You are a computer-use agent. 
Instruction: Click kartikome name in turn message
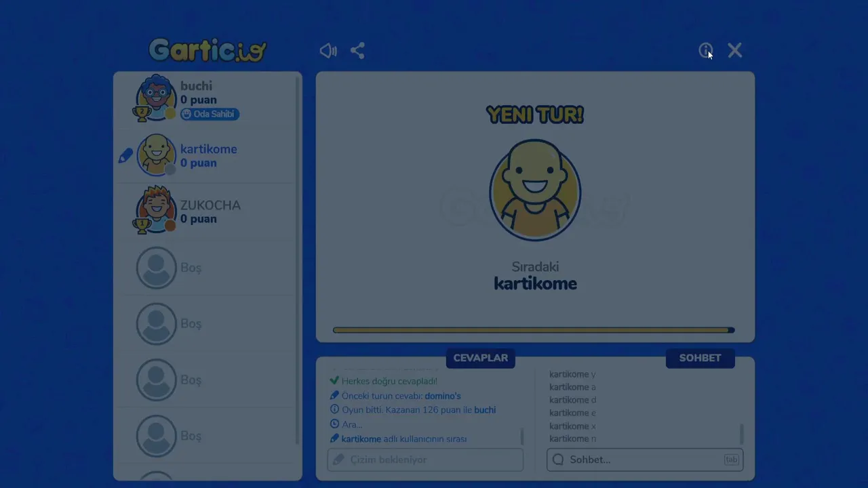tap(361, 439)
